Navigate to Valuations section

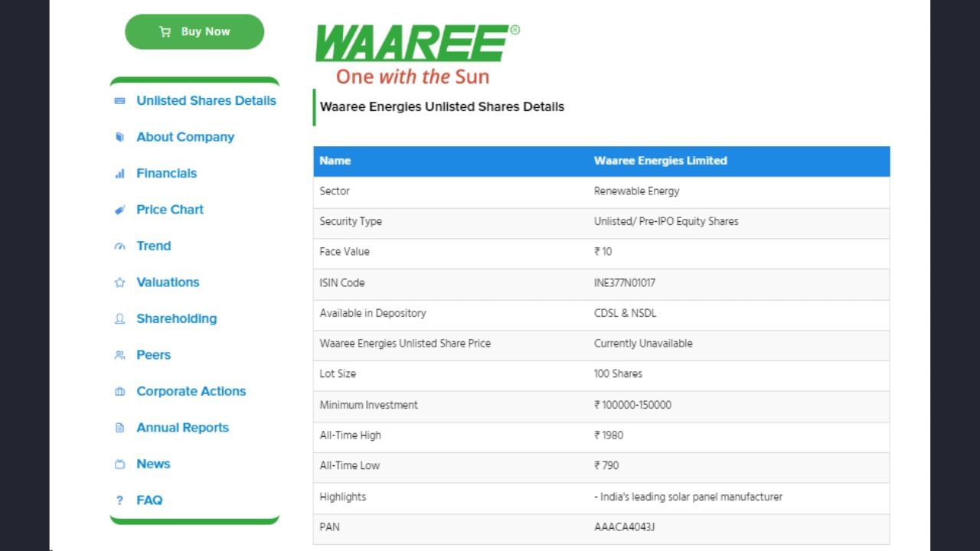[x=168, y=282]
